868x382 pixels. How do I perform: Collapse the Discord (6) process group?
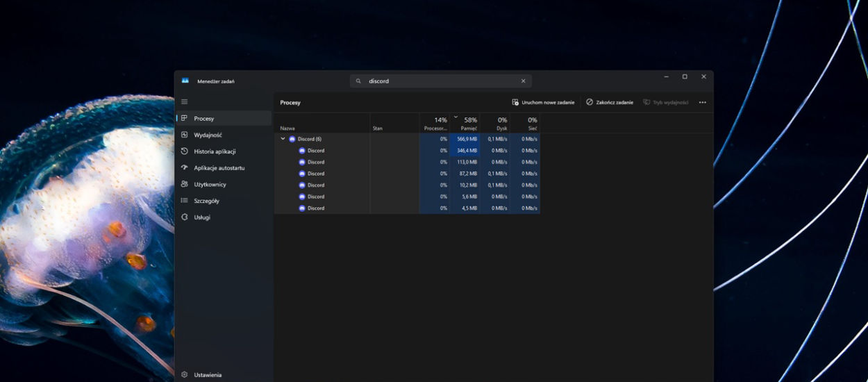click(283, 139)
